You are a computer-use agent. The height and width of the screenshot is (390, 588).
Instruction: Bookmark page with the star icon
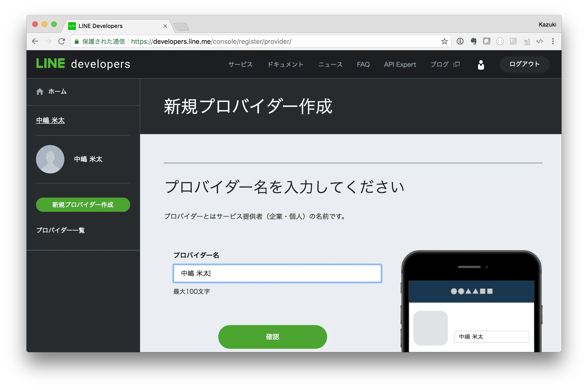tap(444, 41)
